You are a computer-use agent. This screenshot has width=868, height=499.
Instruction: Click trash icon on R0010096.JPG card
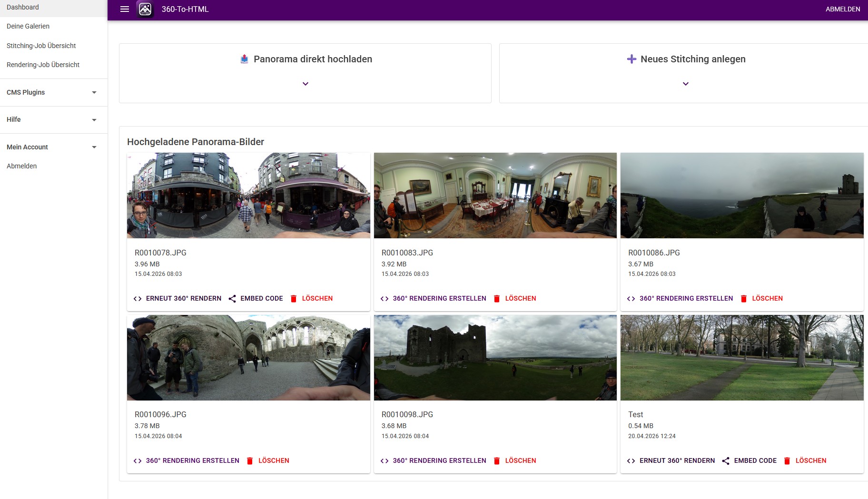click(x=250, y=461)
